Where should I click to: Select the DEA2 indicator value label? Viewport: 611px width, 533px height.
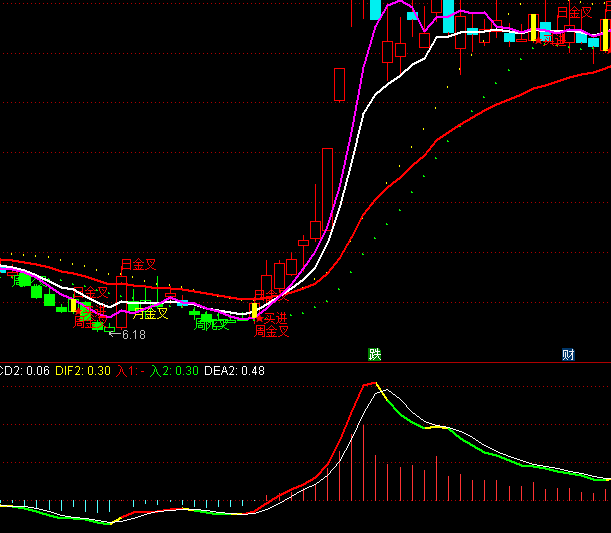pos(234,371)
